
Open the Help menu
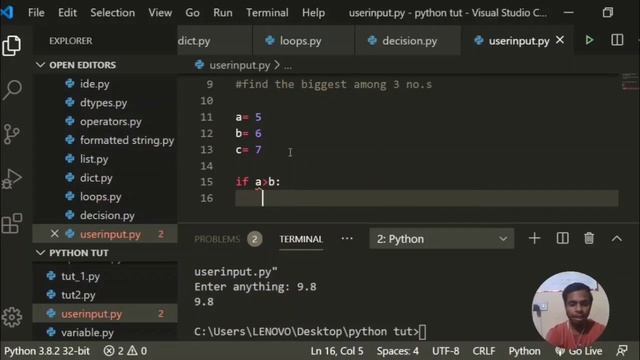[x=313, y=13]
